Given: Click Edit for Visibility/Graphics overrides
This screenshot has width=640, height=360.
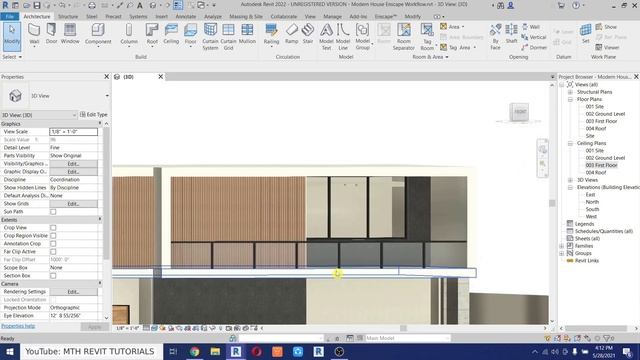Looking at the screenshot, I should point(73,164).
